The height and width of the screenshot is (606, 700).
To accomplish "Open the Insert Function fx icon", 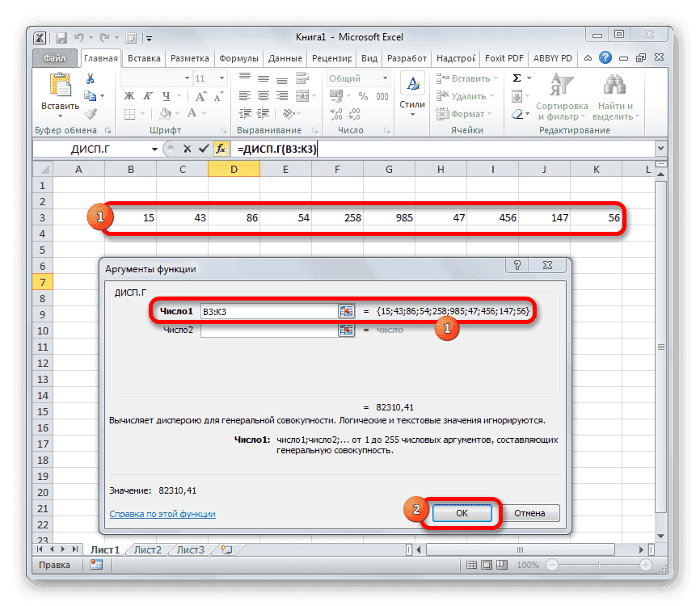I will pyautogui.click(x=221, y=149).
